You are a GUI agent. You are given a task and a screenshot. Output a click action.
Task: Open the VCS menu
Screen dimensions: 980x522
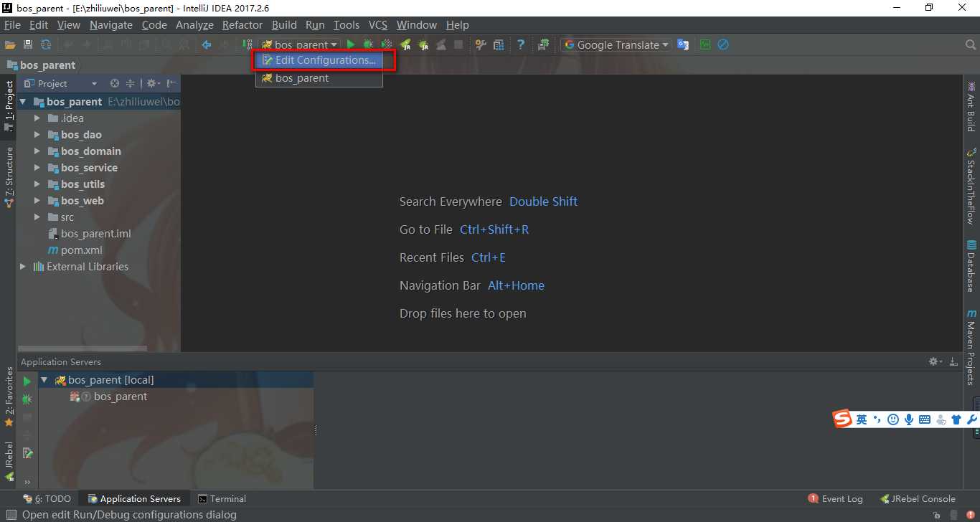click(x=378, y=25)
